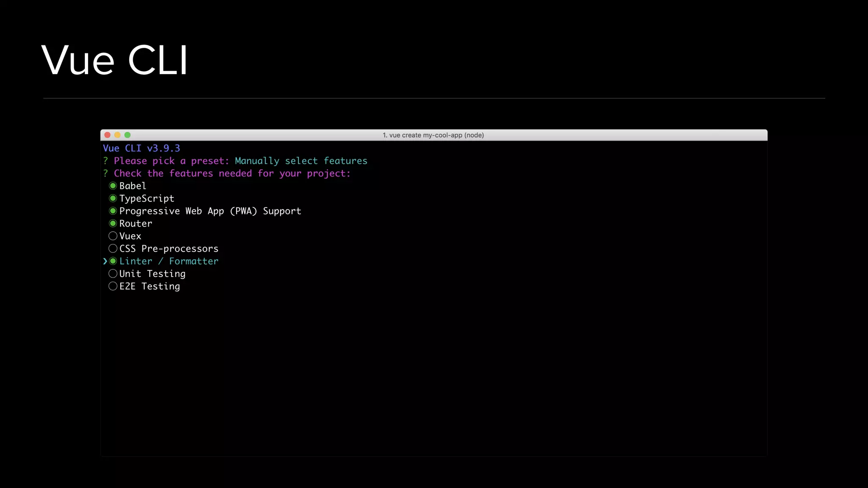This screenshot has width=868, height=488.
Task: Click the 'Vue CLI' slide heading
Action: pyautogui.click(x=114, y=60)
